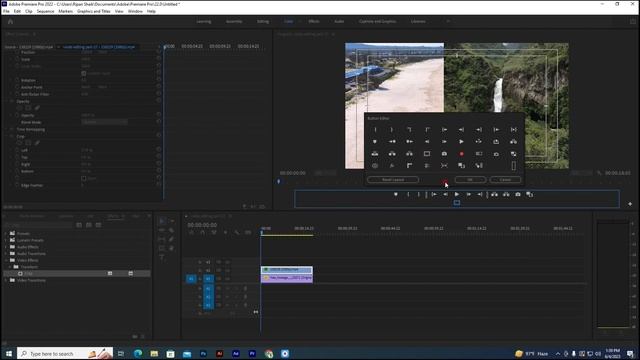The image size is (640, 360).
Task: Switch to Effects workspace tab
Action: (314, 21)
